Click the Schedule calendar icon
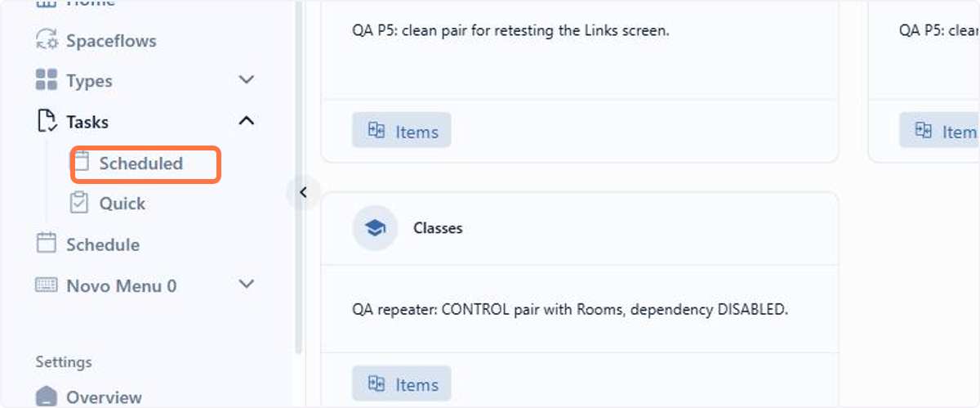The height and width of the screenshot is (408, 980). tap(47, 244)
